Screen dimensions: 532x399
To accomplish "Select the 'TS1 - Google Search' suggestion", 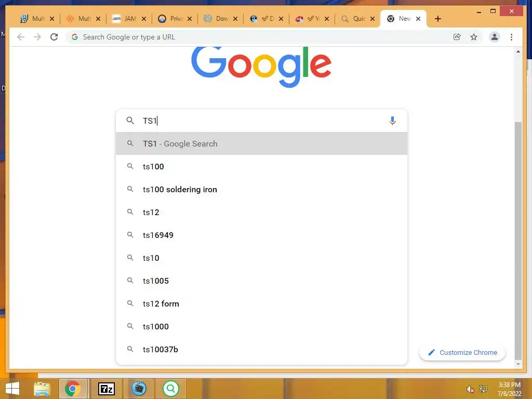I will 261,143.
